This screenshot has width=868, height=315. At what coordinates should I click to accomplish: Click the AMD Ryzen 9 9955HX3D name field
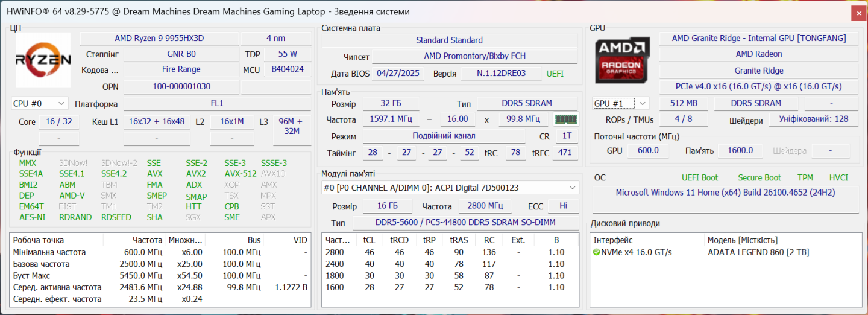[159, 38]
